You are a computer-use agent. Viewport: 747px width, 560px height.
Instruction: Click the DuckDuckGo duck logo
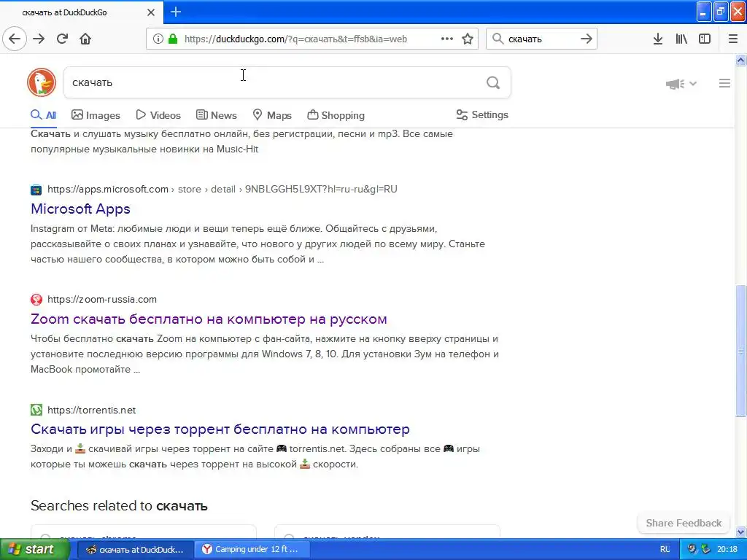[42, 82]
